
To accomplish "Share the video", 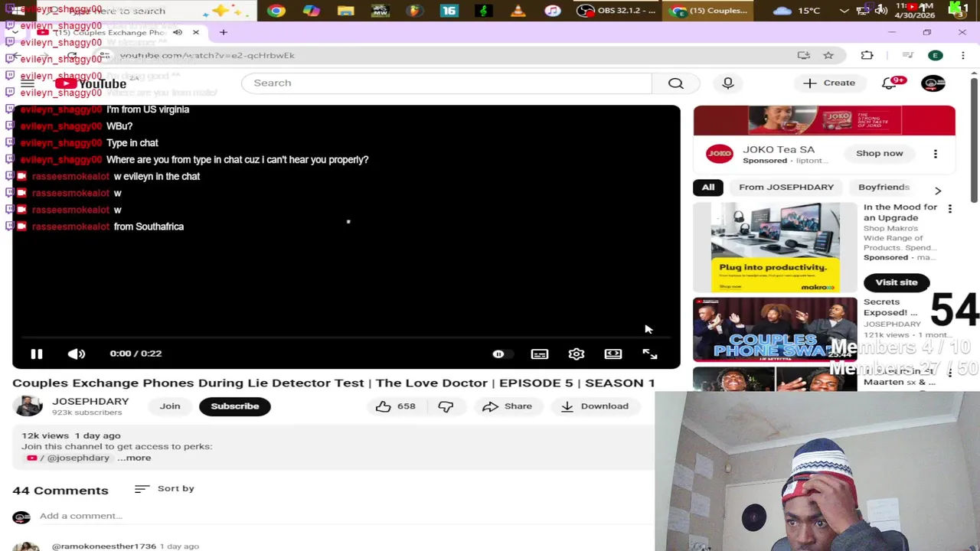I will 507,406.
